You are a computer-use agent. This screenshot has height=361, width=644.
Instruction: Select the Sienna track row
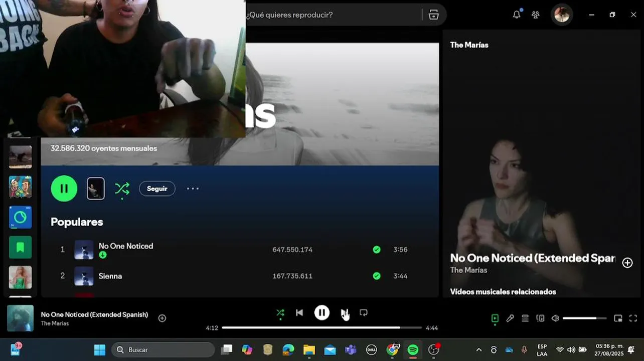click(x=240, y=276)
